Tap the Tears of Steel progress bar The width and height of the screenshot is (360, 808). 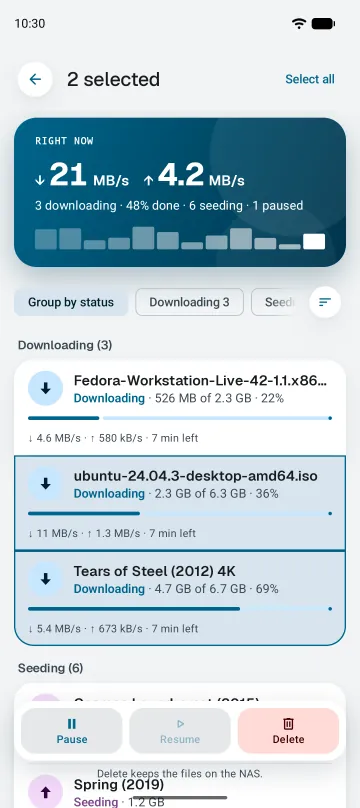click(180, 609)
